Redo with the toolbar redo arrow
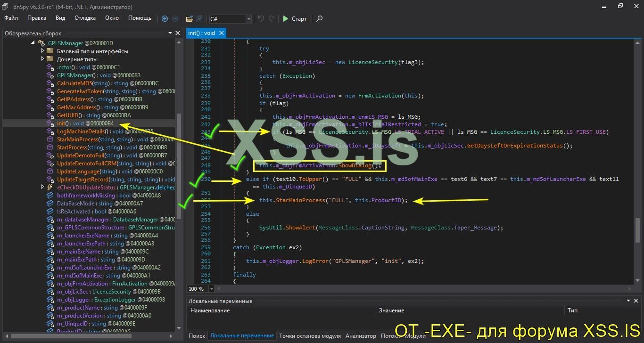The width and height of the screenshot is (644, 343). (x=272, y=19)
